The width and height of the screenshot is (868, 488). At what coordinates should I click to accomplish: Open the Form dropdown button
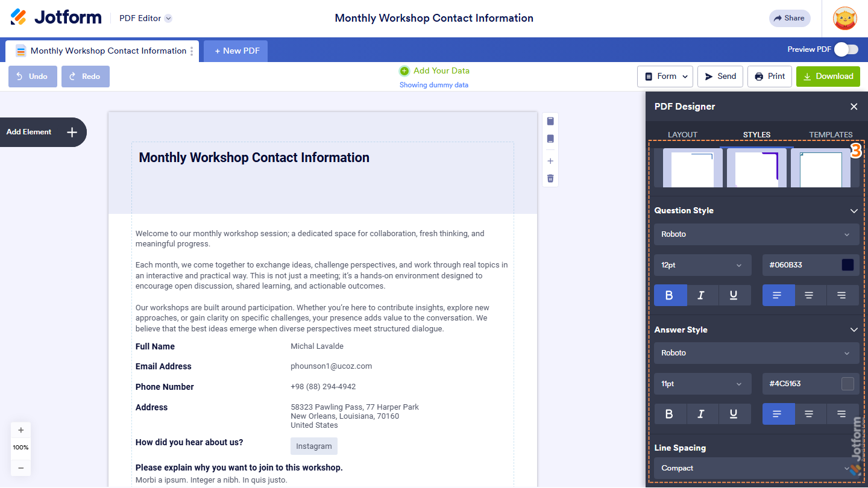(x=665, y=77)
